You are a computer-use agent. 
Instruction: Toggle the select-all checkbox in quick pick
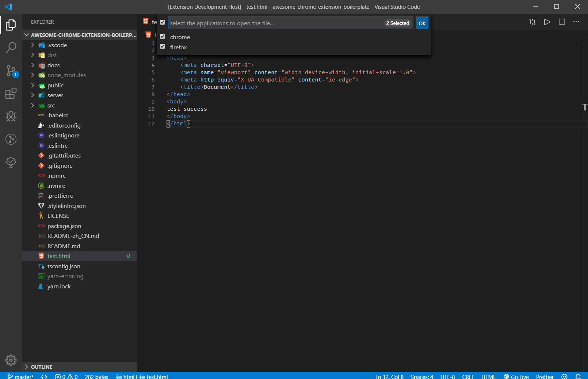click(163, 23)
